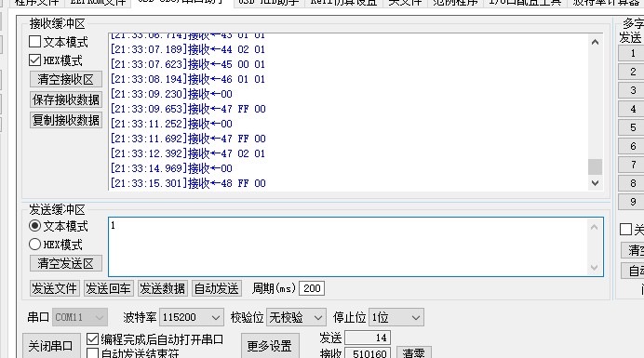Select log row 21:33:14.969 with 00
Viewport: 644px width, 358px height.
[171, 168]
